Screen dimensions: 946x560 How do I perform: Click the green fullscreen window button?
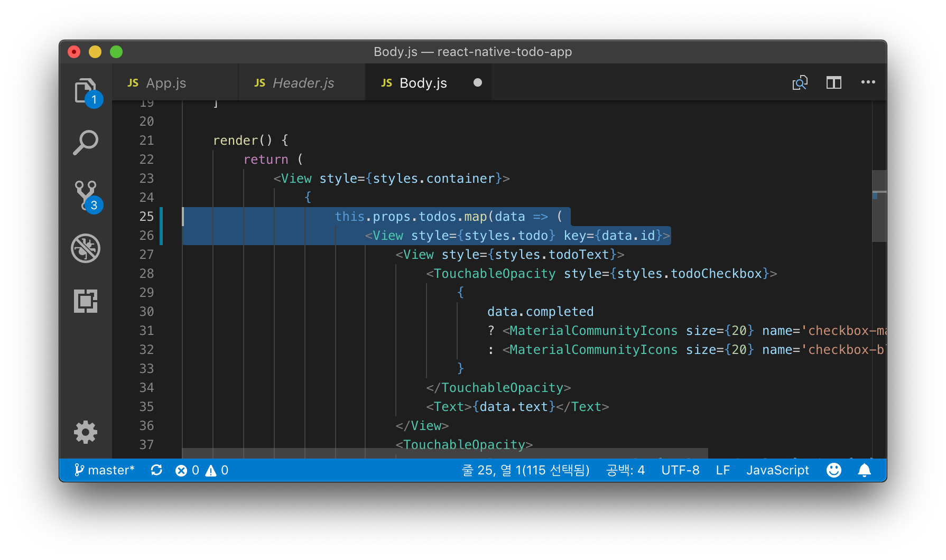click(116, 52)
